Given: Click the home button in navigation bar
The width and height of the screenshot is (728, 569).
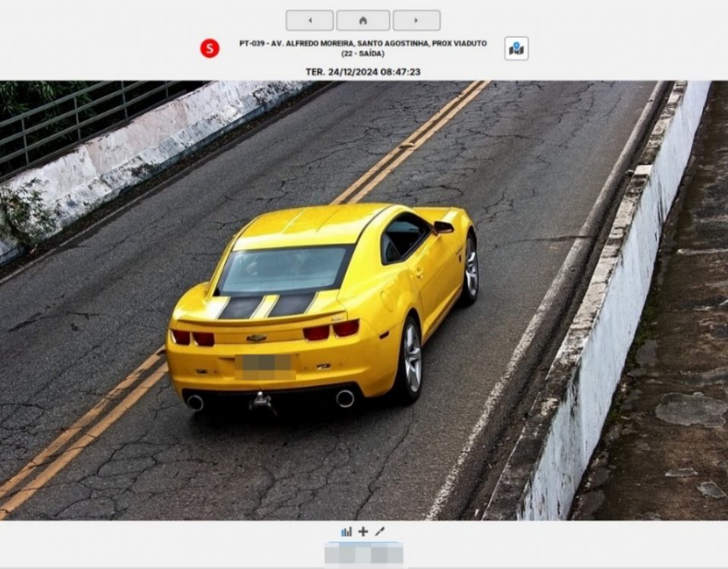Looking at the screenshot, I should tap(362, 20).
